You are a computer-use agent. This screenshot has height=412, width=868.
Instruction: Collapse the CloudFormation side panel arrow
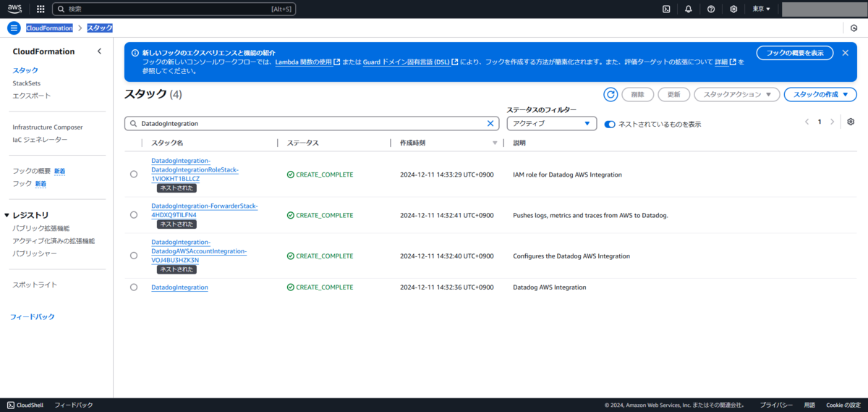tap(100, 51)
